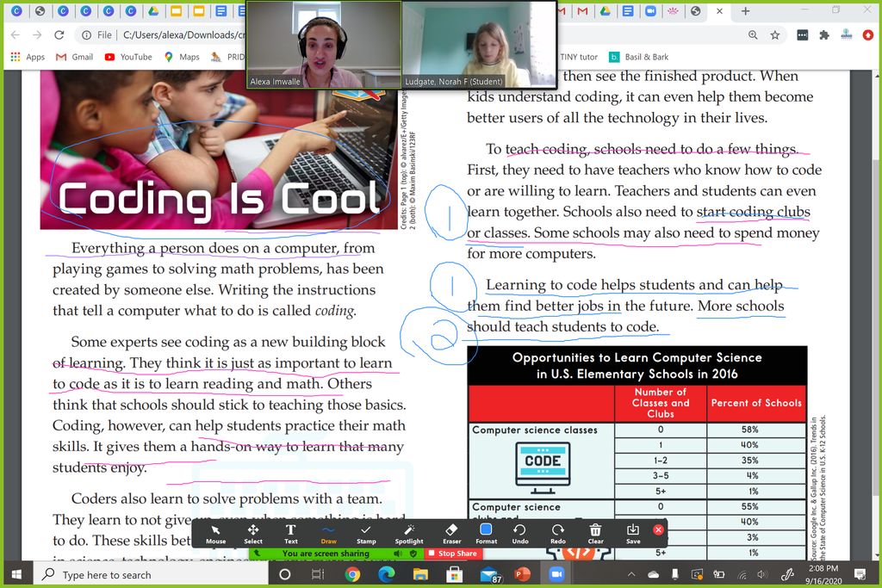Open File Explorer from the taskbar
Image resolution: width=882 pixels, height=588 pixels.
point(420,574)
